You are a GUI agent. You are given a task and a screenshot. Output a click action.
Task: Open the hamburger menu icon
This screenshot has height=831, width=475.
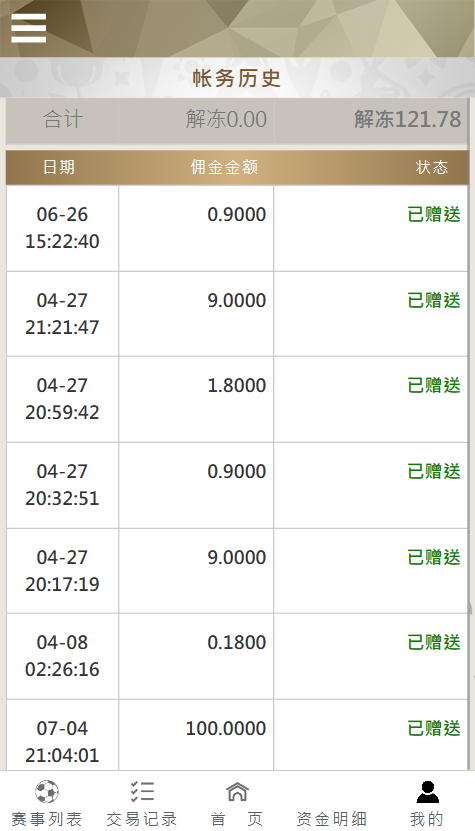click(29, 28)
